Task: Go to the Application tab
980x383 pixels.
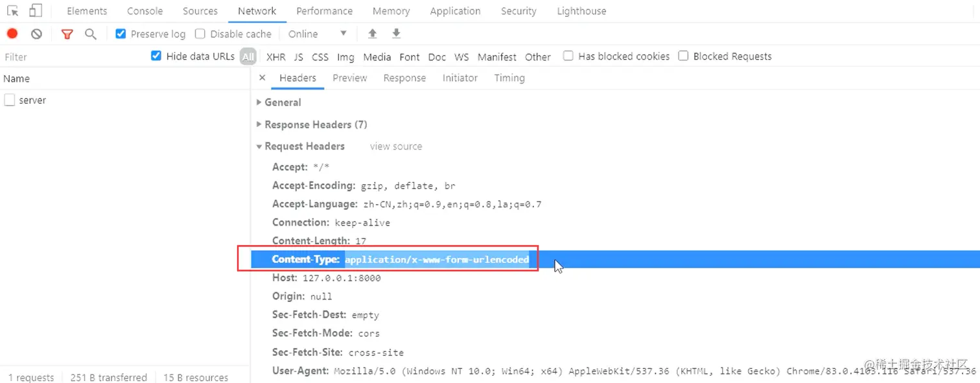Action: 456,11
